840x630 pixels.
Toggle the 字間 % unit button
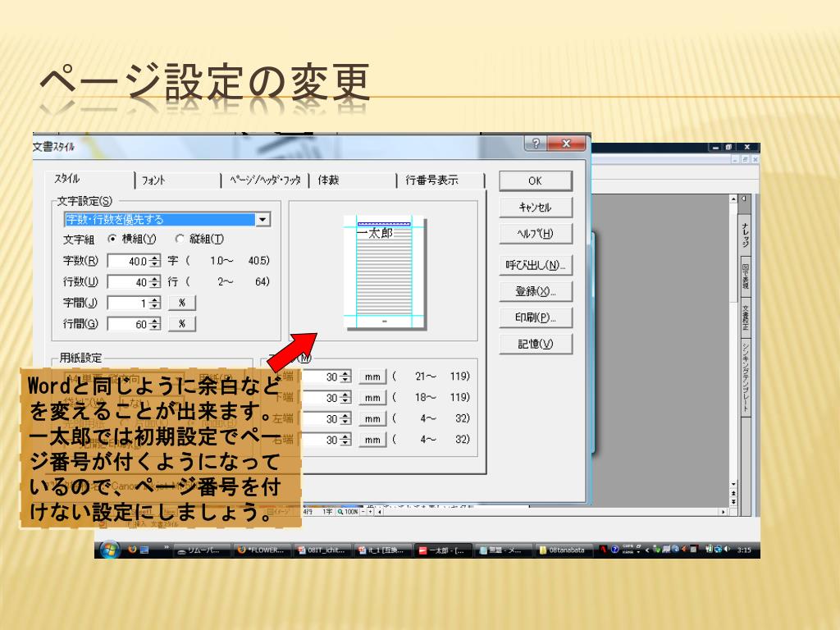tap(182, 303)
